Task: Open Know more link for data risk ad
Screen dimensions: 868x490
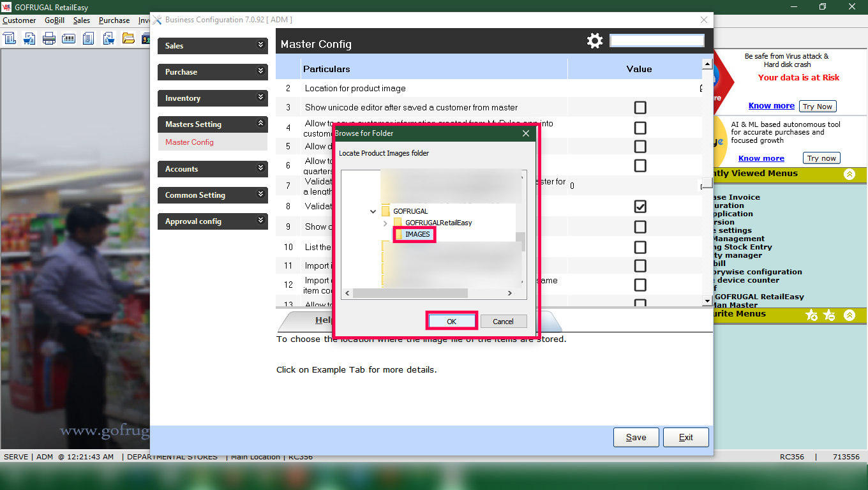Action: pyautogui.click(x=772, y=106)
